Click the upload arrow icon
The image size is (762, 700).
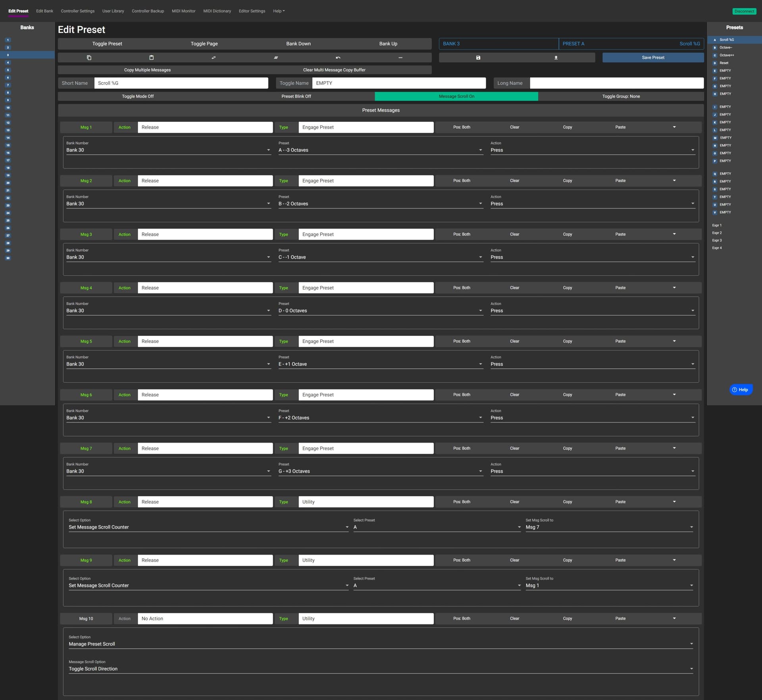pos(556,58)
